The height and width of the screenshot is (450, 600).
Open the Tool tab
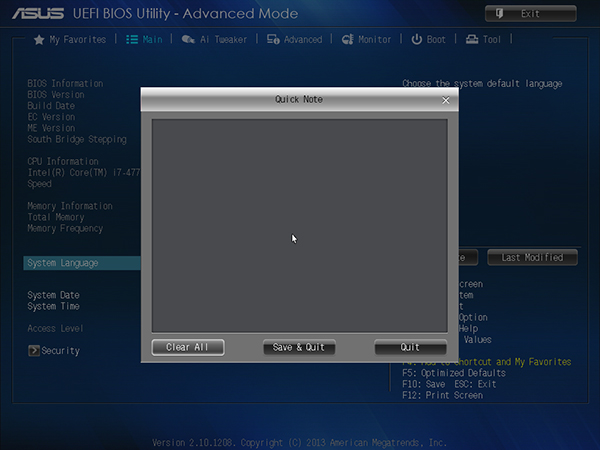483,39
